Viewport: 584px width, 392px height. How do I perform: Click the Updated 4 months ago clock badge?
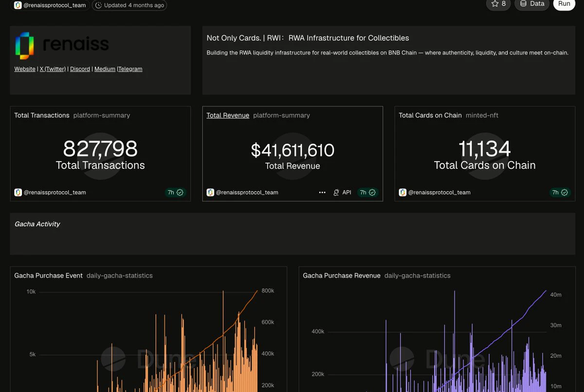tap(129, 5)
